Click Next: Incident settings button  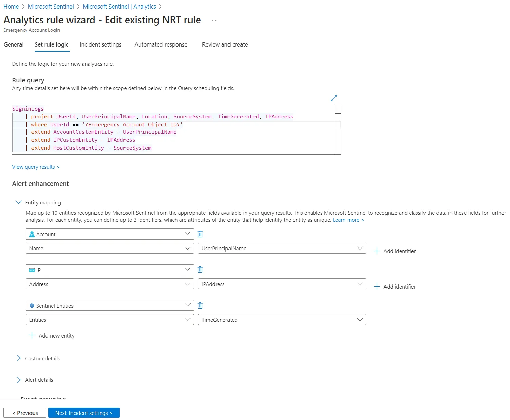(x=84, y=413)
